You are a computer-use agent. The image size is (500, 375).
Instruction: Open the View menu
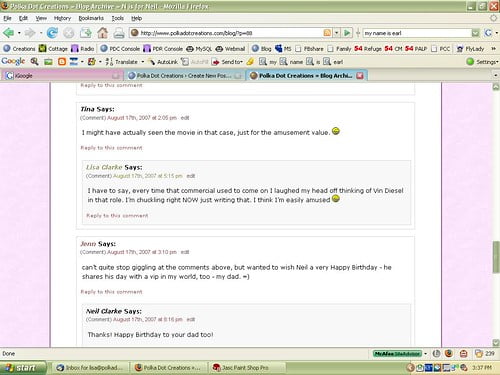click(41, 18)
